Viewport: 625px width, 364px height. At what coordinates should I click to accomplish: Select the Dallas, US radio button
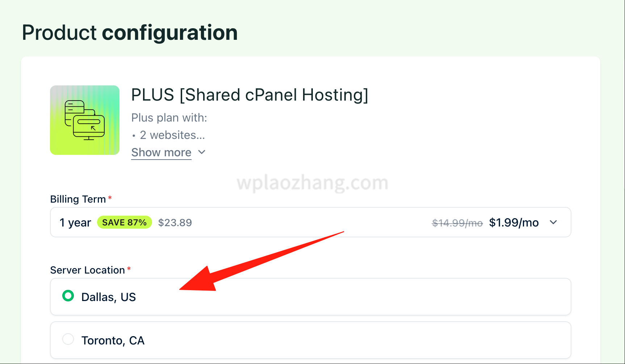pos(68,296)
